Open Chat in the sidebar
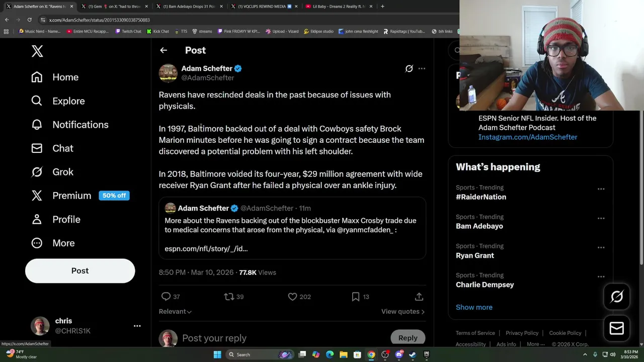Viewport: 644px width, 362px height. (52, 148)
